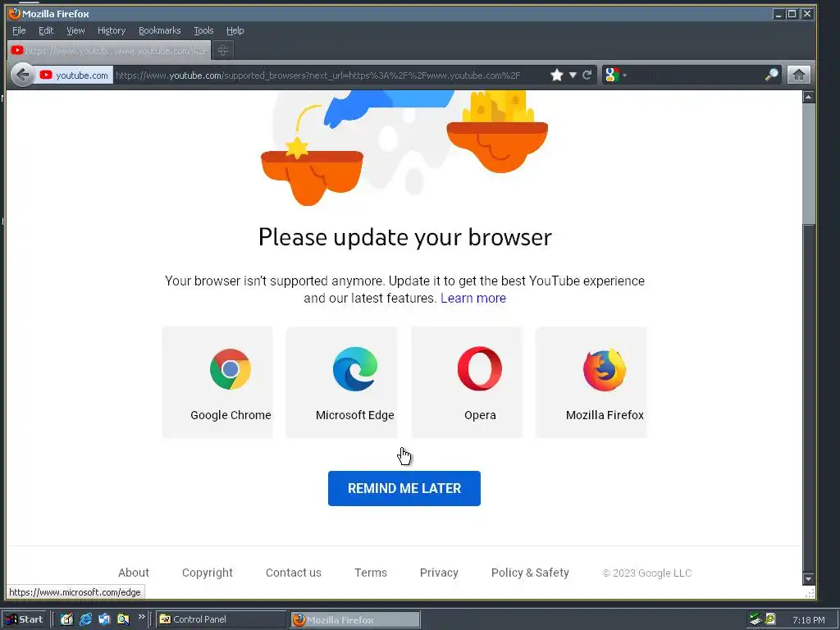Click the magnifier quick launch icon

pos(123,619)
